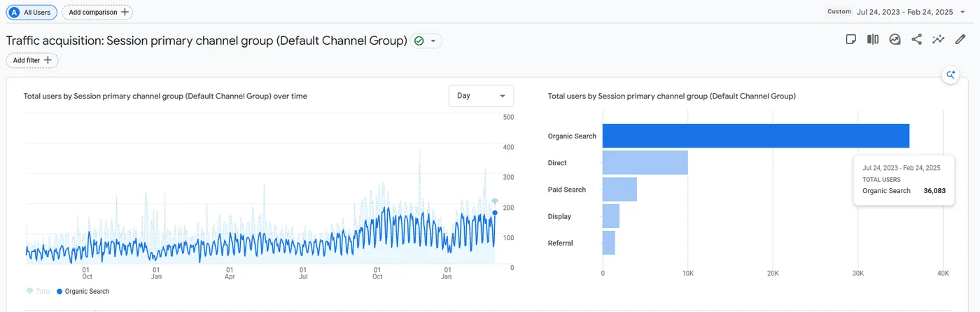Click the line chart title text
This screenshot has width=980, height=312.
click(165, 96)
